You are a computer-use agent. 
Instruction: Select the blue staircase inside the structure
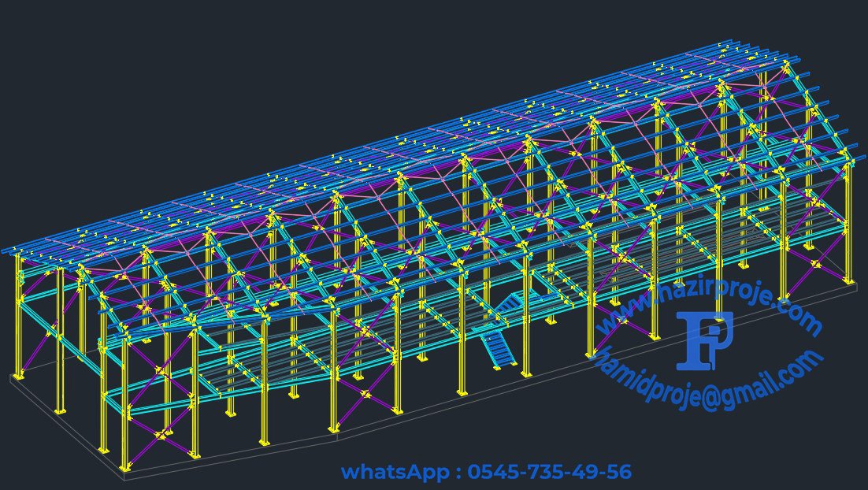499,339
